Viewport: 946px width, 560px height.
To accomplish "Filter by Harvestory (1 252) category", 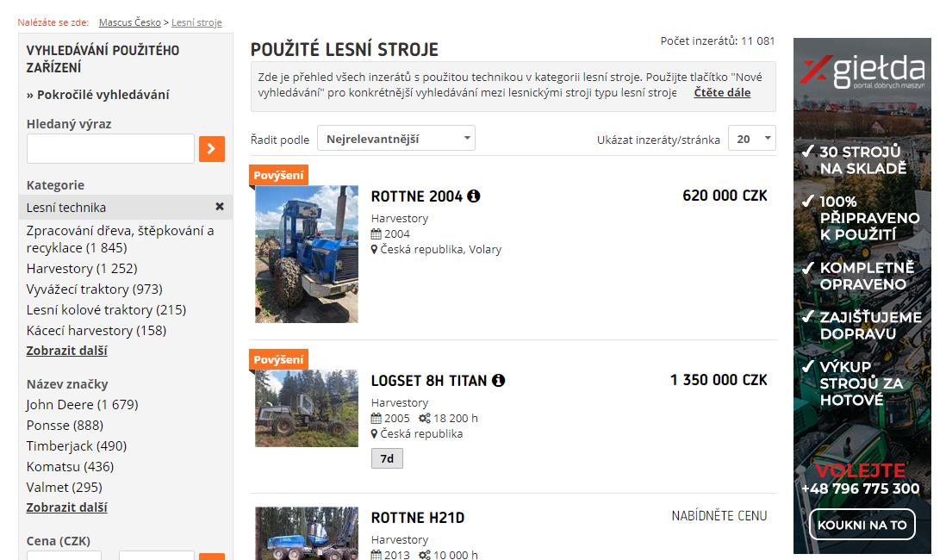I will tap(82, 269).
